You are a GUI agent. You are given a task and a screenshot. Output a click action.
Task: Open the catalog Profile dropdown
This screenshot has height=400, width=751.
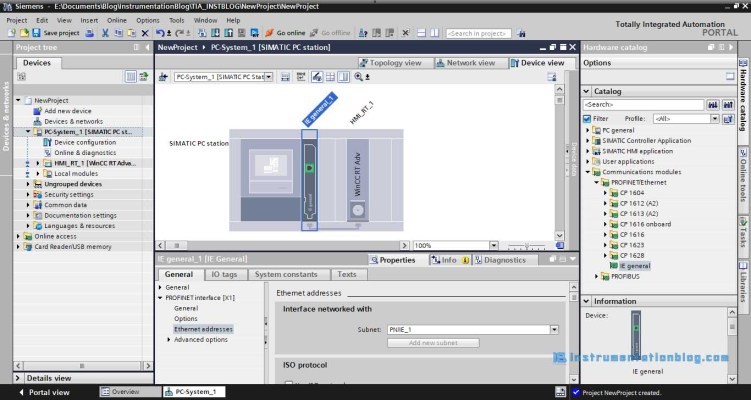click(x=714, y=118)
